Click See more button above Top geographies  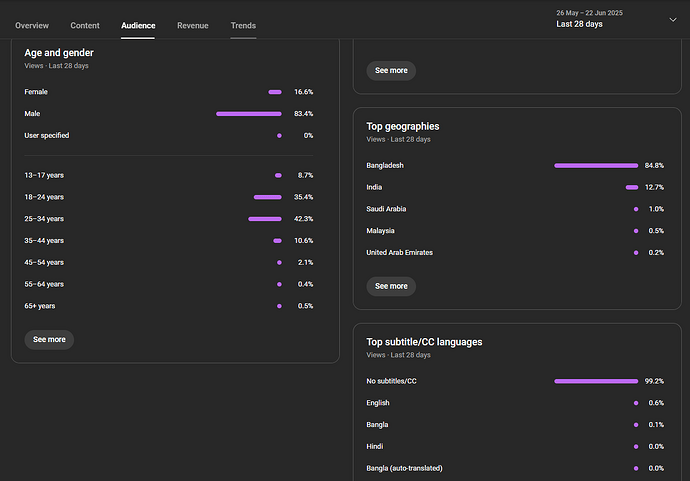tap(391, 70)
